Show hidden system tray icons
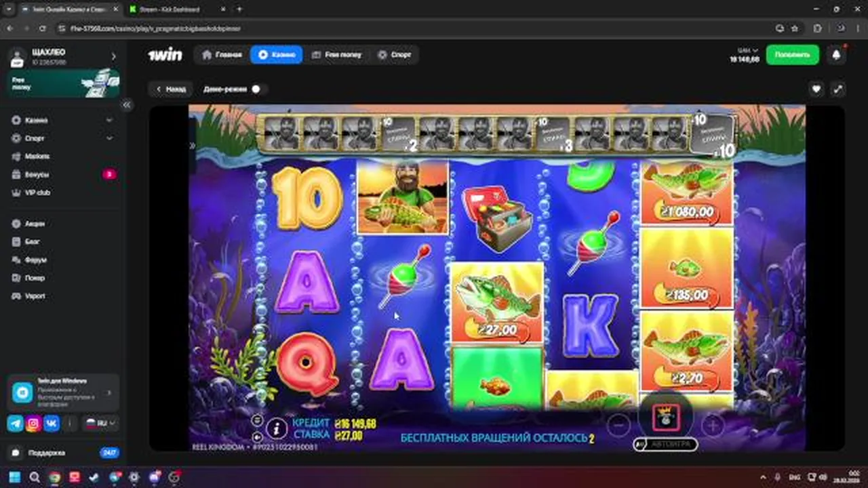 tap(764, 477)
